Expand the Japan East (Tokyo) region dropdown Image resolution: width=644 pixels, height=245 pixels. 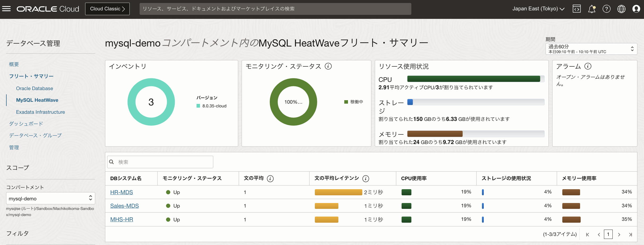(x=538, y=9)
